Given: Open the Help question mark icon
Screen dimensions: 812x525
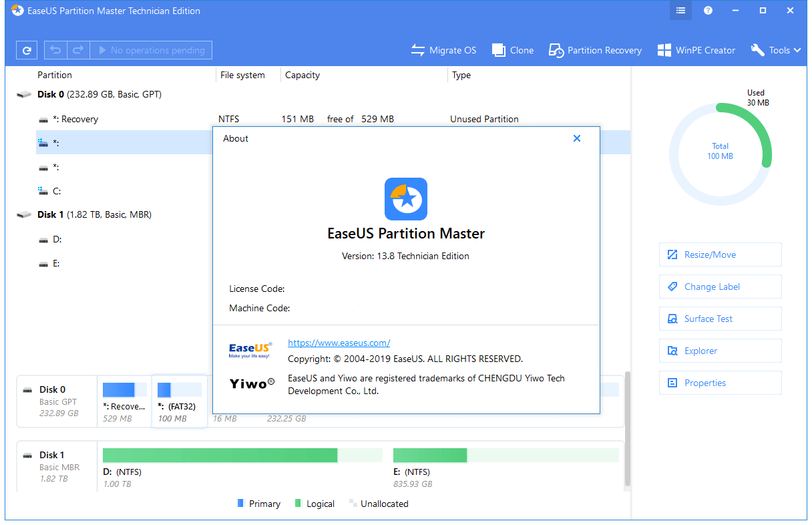Looking at the screenshot, I should coord(708,10).
